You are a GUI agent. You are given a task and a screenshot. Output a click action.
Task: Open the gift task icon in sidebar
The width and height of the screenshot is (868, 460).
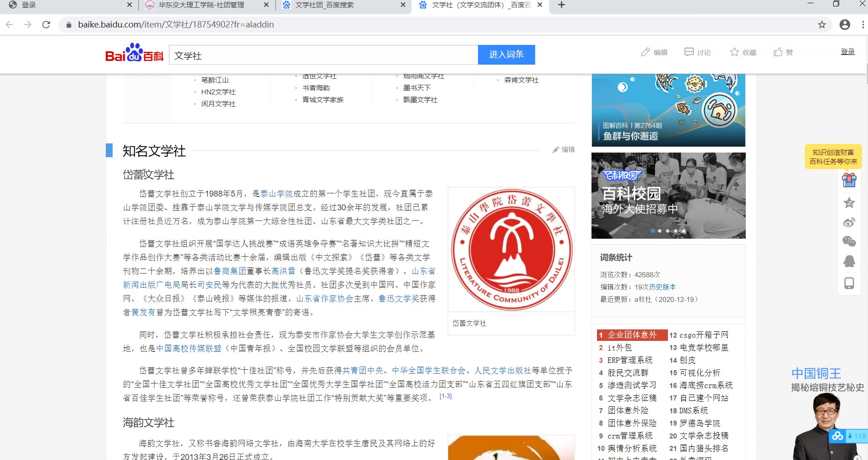[849, 180]
